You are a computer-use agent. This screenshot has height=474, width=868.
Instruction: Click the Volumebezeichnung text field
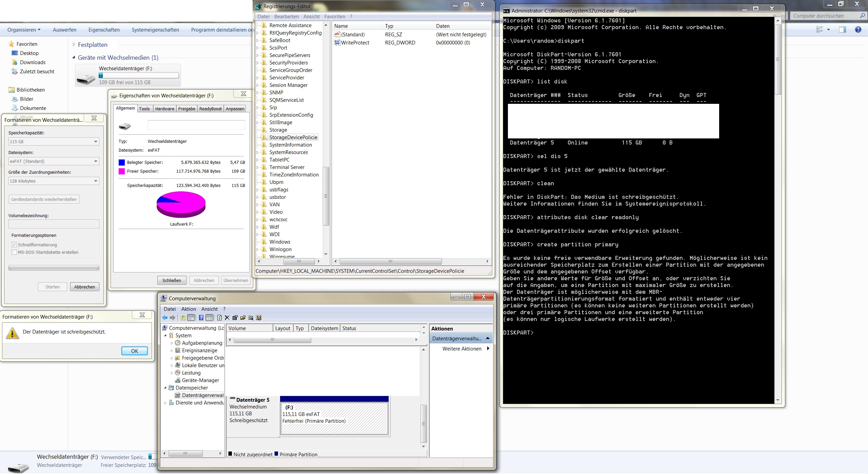(x=54, y=224)
